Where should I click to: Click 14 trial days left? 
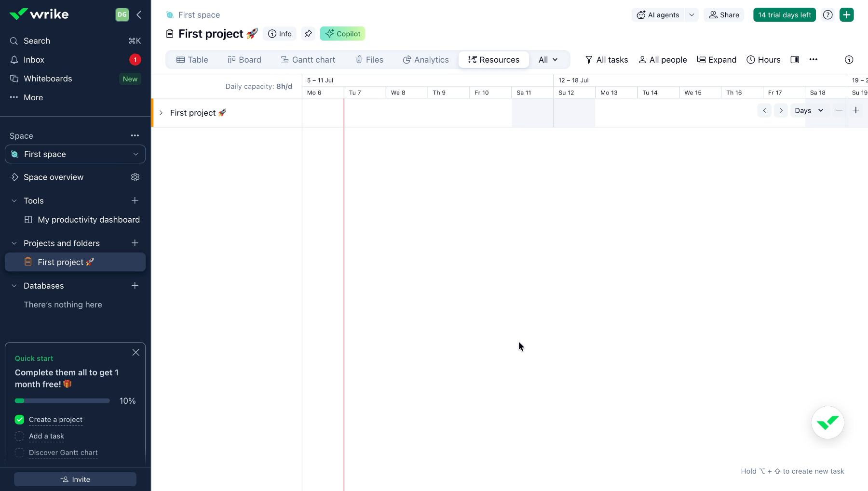point(785,15)
